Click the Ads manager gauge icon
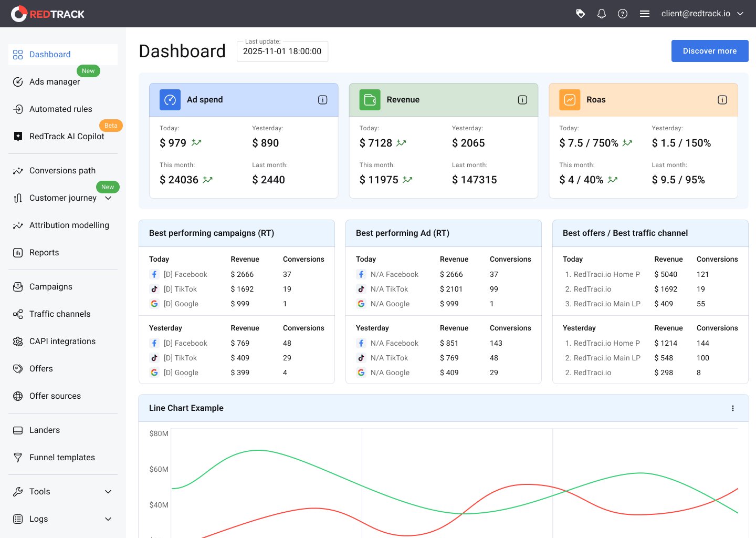The height and width of the screenshot is (538, 756). click(18, 82)
